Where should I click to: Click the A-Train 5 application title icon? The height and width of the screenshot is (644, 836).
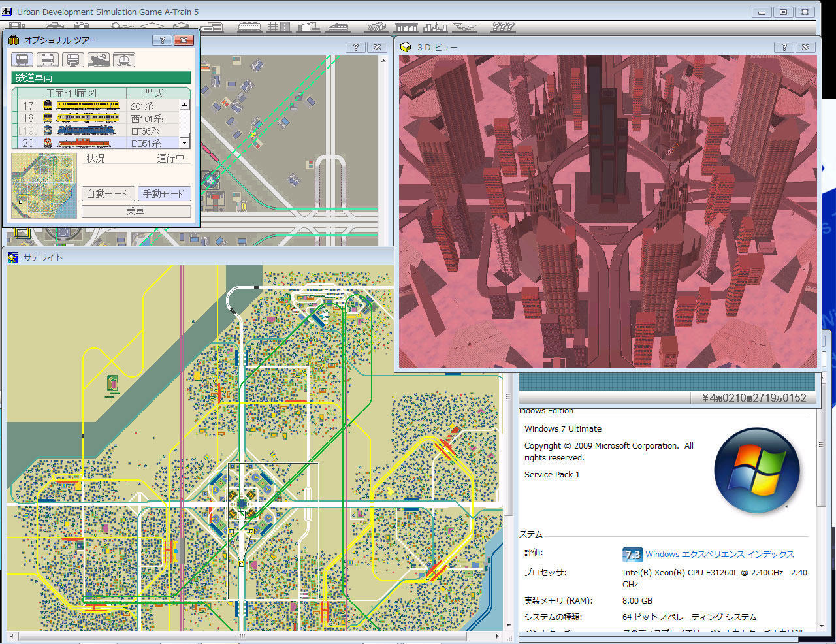pos(7,12)
